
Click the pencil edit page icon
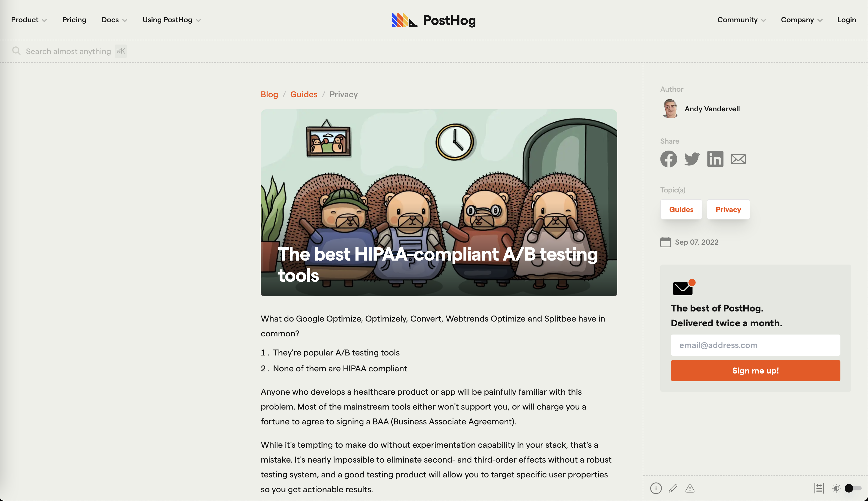pos(673,488)
